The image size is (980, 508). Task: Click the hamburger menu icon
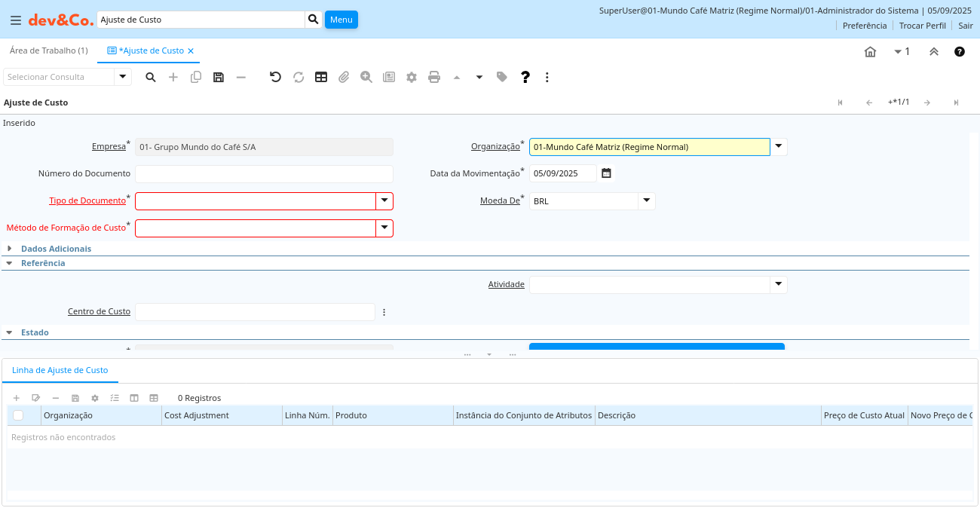click(x=15, y=20)
